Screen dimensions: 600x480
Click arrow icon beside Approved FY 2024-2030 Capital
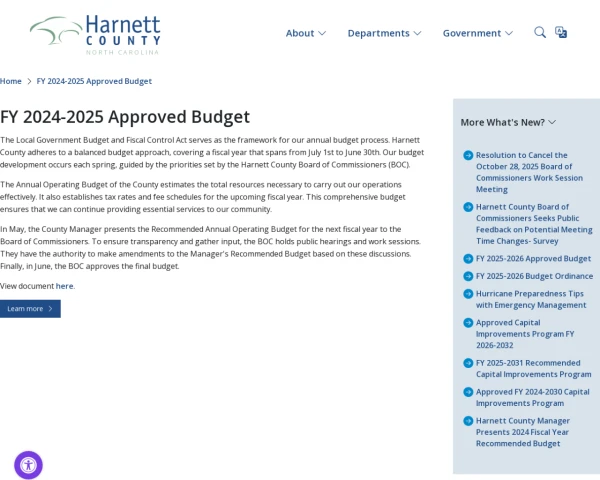pyautogui.click(x=468, y=392)
